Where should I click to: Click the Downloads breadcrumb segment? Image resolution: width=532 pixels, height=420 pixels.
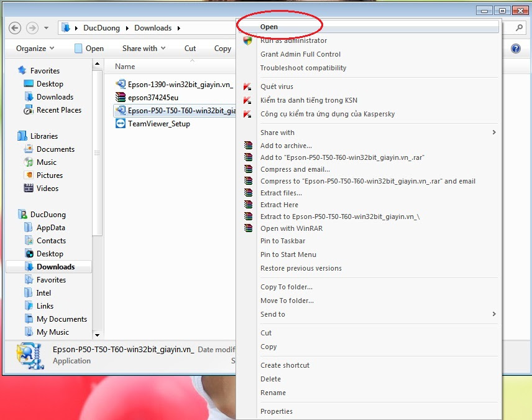(153, 28)
